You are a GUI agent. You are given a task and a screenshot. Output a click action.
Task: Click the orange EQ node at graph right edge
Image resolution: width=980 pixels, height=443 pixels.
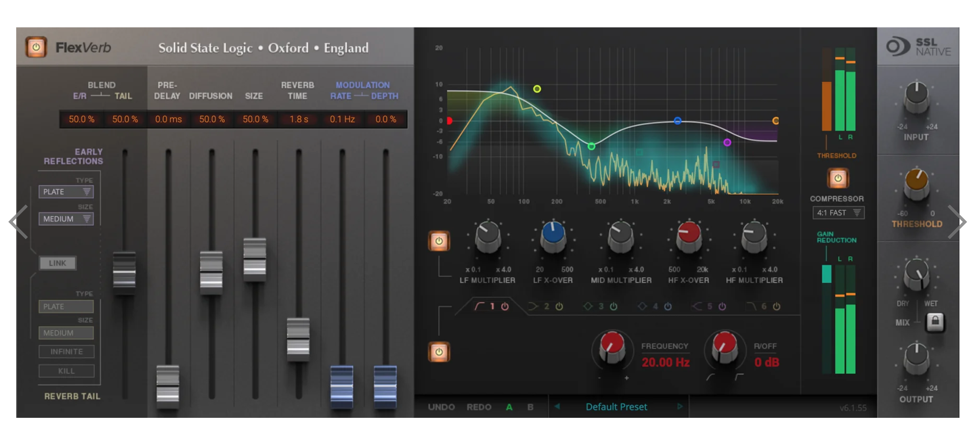776,121
